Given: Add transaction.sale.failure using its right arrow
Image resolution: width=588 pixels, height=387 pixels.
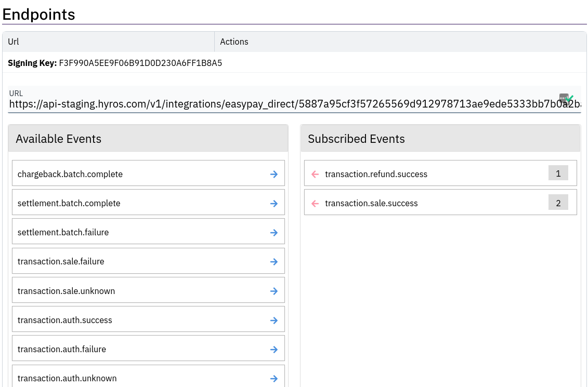Looking at the screenshot, I should click(274, 262).
